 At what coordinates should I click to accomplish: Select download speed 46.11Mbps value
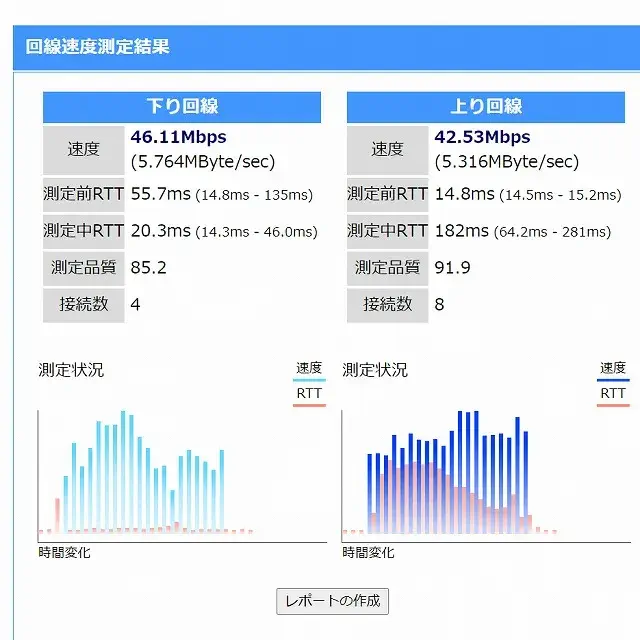178,137
